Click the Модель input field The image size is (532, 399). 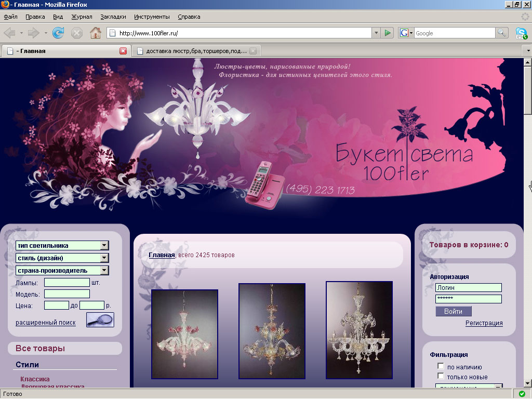67,294
